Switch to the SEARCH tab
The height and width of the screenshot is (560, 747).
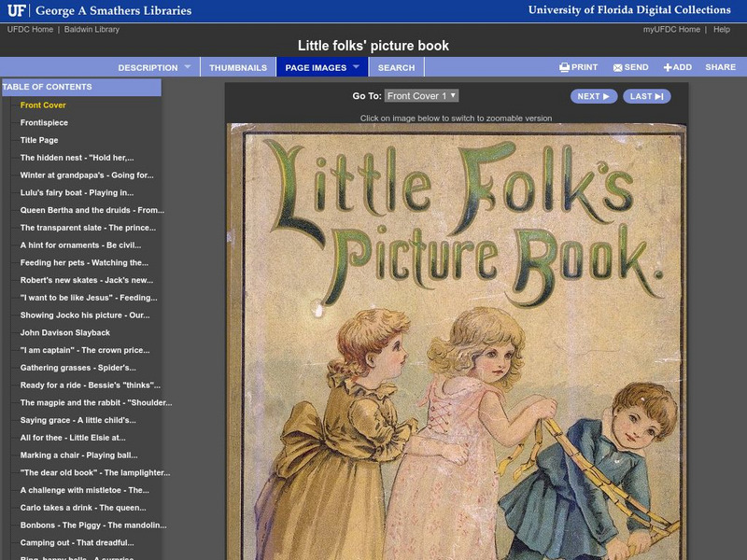tap(397, 67)
